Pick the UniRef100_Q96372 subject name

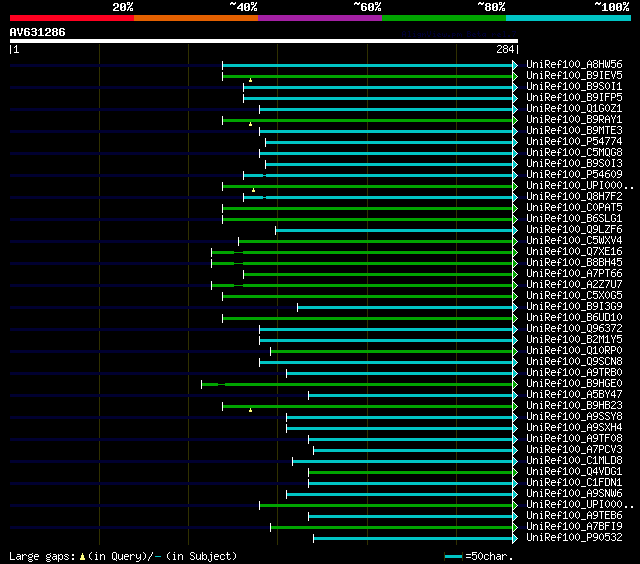click(574, 329)
